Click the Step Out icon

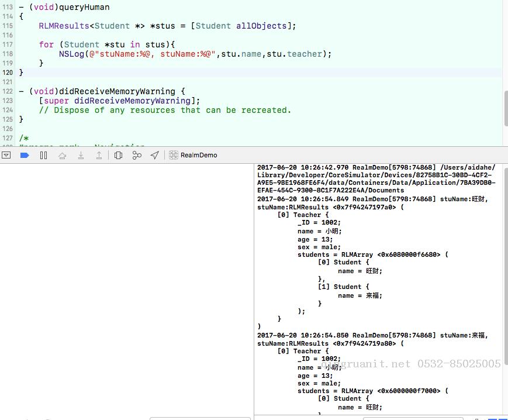point(99,155)
